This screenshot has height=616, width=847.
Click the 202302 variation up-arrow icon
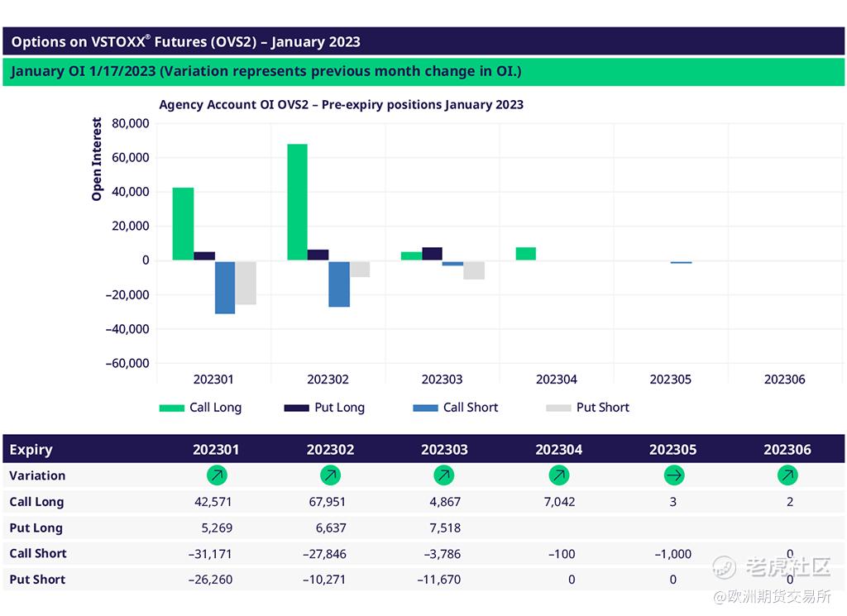tap(330, 475)
